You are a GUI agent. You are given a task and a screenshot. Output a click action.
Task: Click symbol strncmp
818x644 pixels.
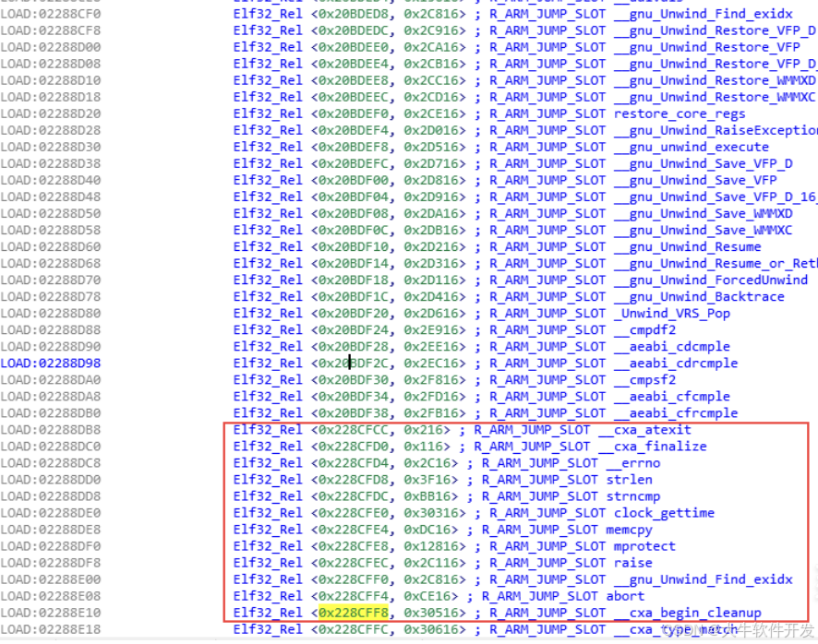click(632, 496)
